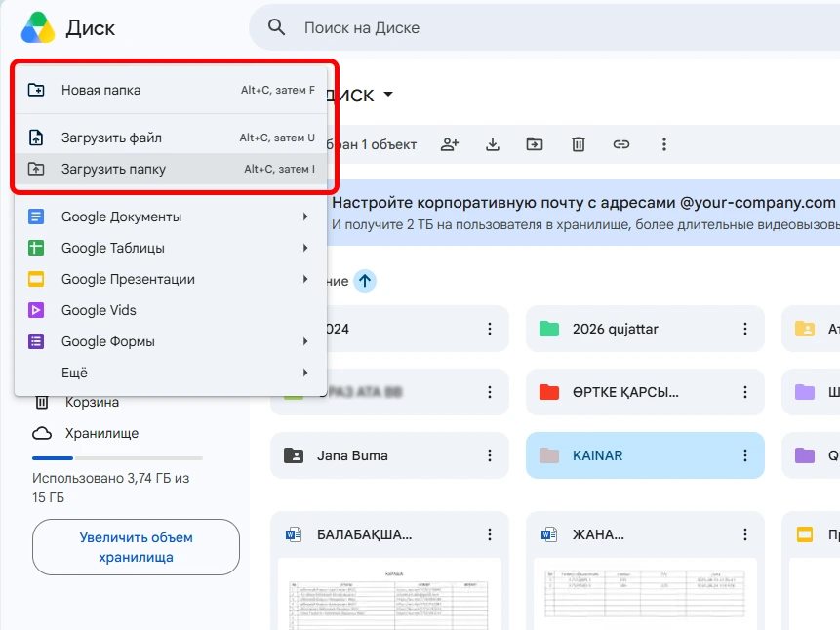Open Google Docs submenu entry
This screenshot has width=840, height=630.
(x=171, y=217)
